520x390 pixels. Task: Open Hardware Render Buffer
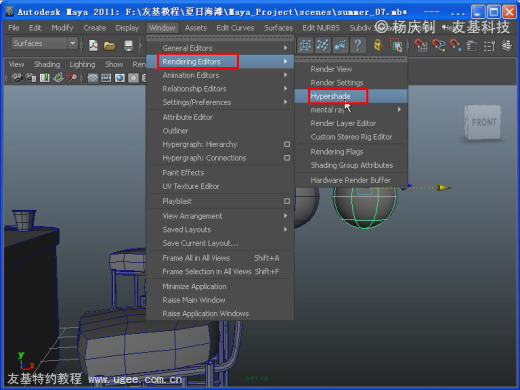point(351,180)
